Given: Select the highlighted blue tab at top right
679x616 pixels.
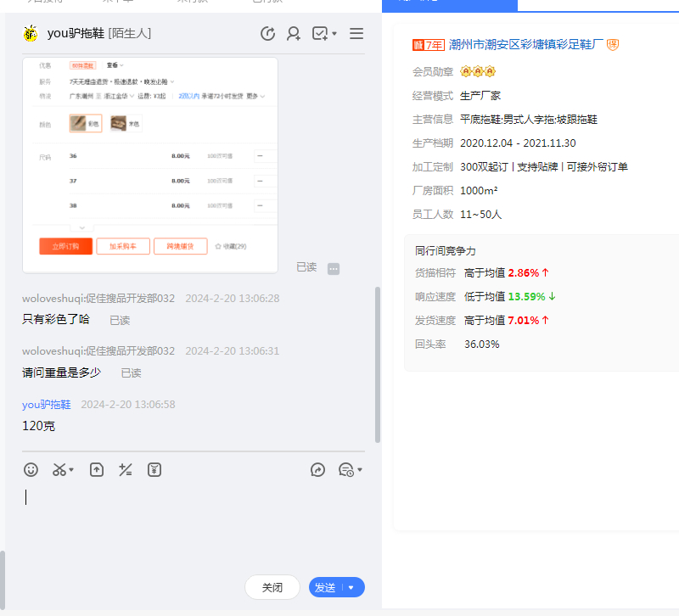Looking at the screenshot, I should [x=450, y=5].
